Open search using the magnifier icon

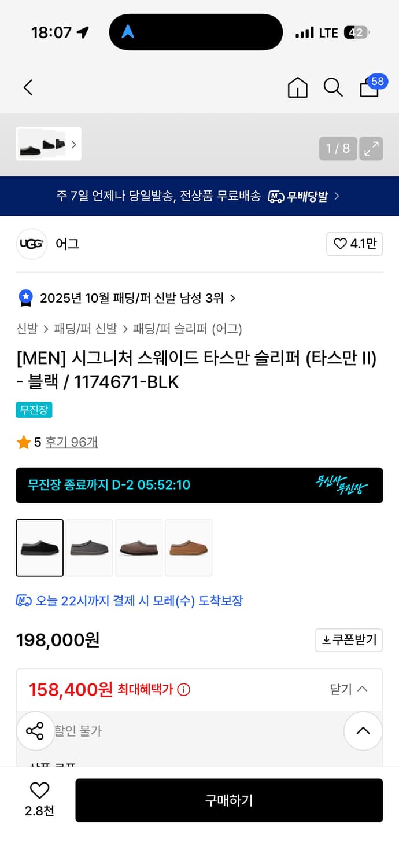tap(333, 87)
